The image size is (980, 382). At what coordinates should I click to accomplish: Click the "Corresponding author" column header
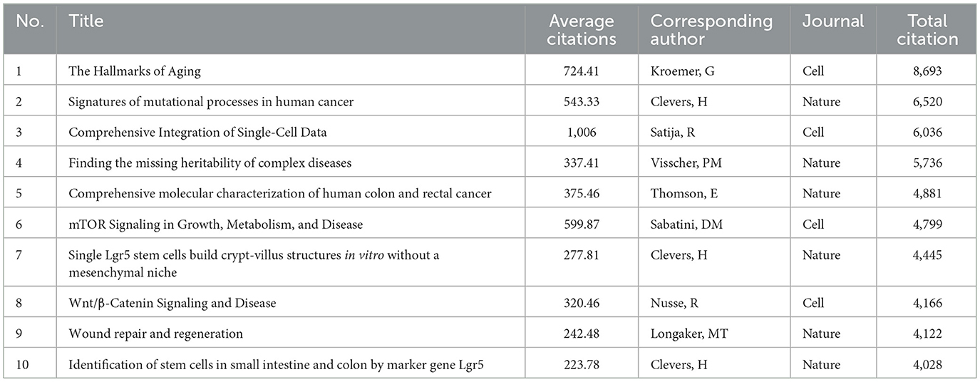click(711, 30)
